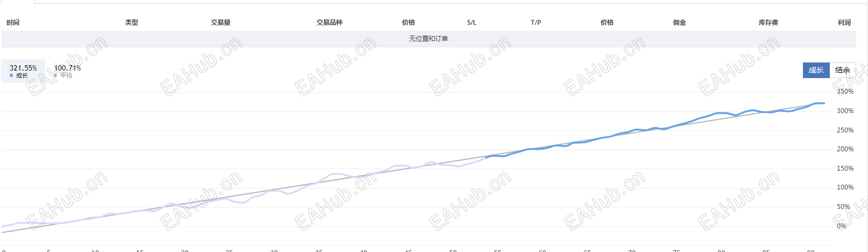Toggle the 100.71% 平均 legend series
868x252 pixels.
pyautogui.click(x=67, y=71)
